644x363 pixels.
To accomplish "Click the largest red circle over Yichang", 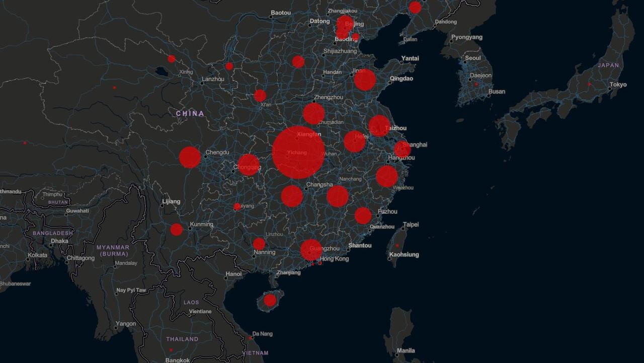I will (298, 152).
